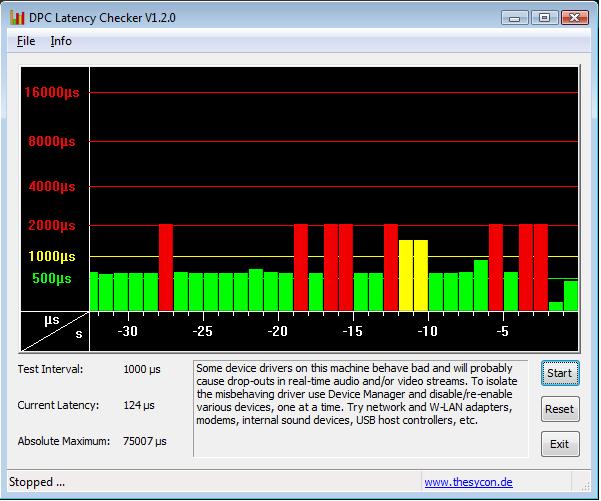Click the -25 time axis label
Screen dimensions: 601x501
203,331
